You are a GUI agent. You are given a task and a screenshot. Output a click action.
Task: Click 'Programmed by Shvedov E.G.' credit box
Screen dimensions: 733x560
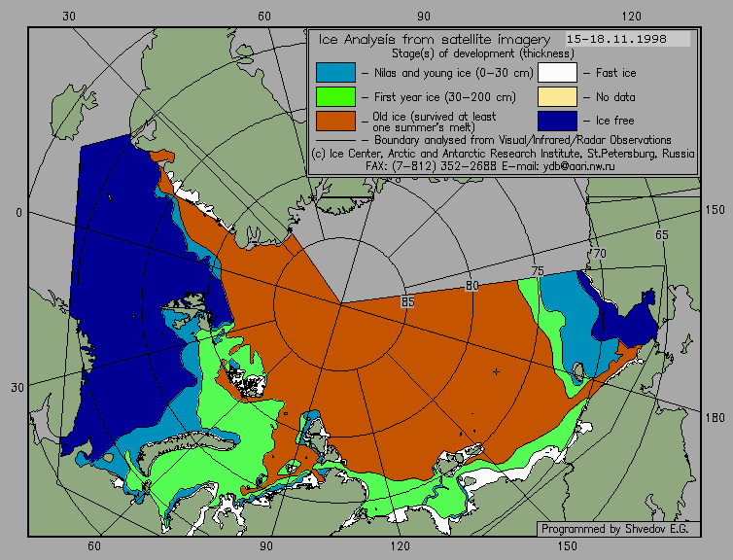(x=618, y=529)
